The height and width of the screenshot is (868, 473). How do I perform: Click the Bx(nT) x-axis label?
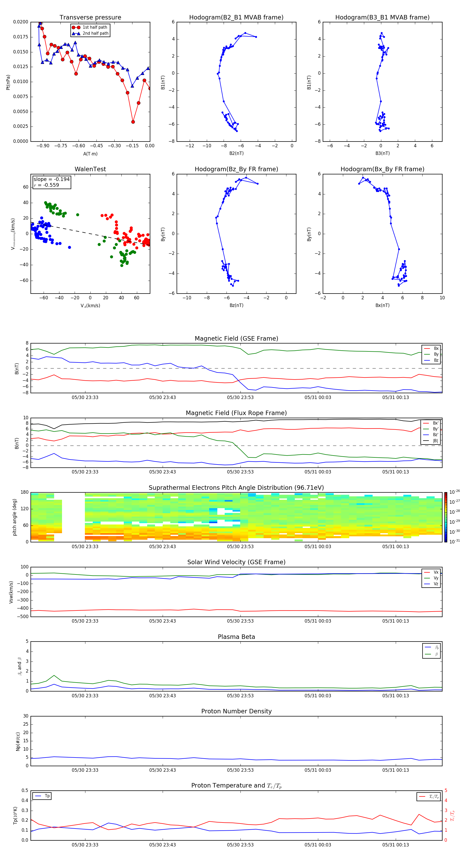click(x=382, y=305)
